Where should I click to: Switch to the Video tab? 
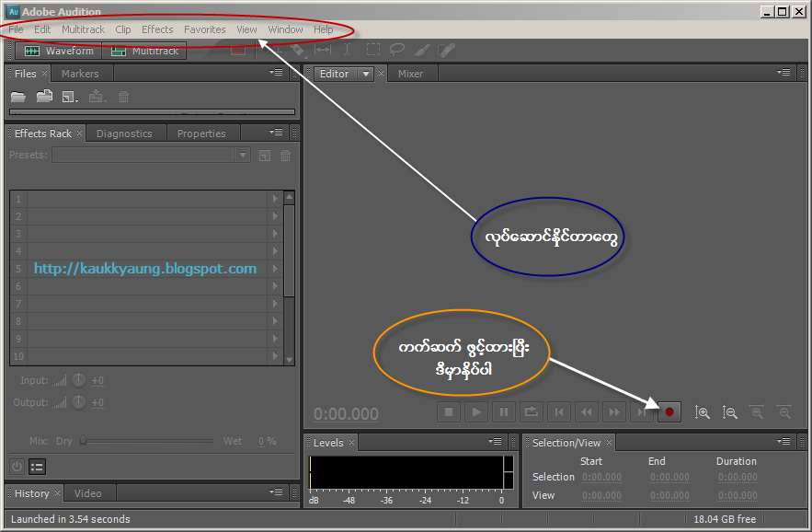point(87,493)
